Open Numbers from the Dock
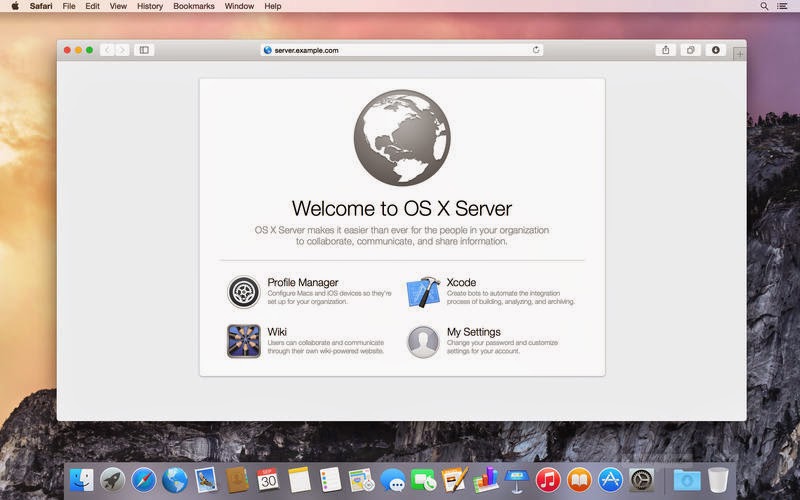Viewport: 800px width, 500px height. coord(486,480)
